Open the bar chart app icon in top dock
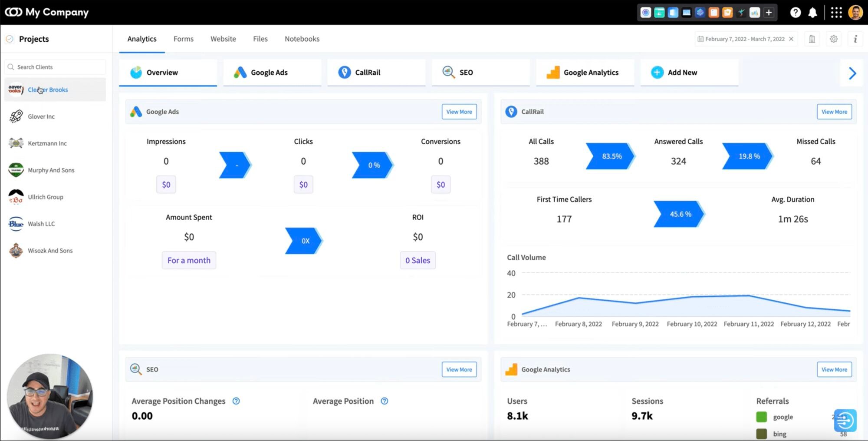Image resolution: width=868 pixels, height=441 pixels. (x=755, y=13)
